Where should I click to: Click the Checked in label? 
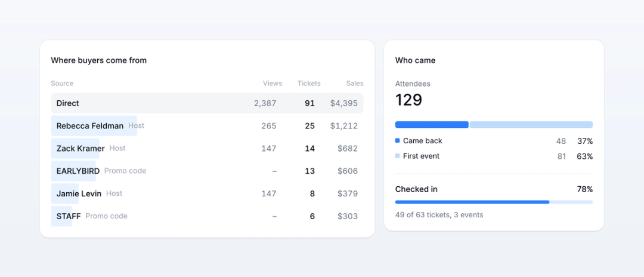point(416,189)
